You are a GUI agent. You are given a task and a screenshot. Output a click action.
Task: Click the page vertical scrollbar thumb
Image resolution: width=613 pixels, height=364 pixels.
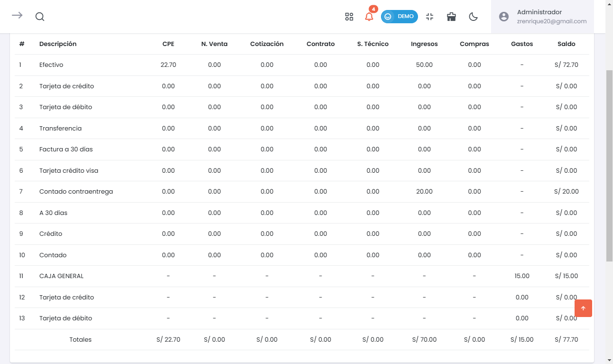(609, 166)
